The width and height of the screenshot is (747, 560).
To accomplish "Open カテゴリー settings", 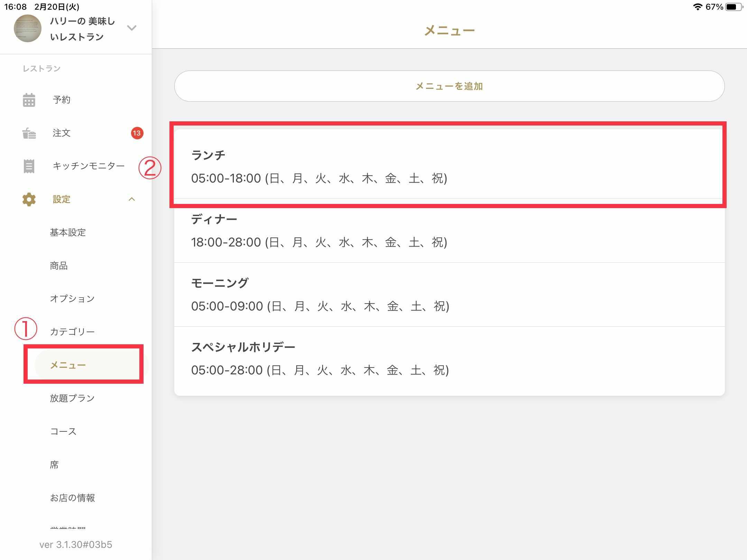I will click(x=72, y=332).
